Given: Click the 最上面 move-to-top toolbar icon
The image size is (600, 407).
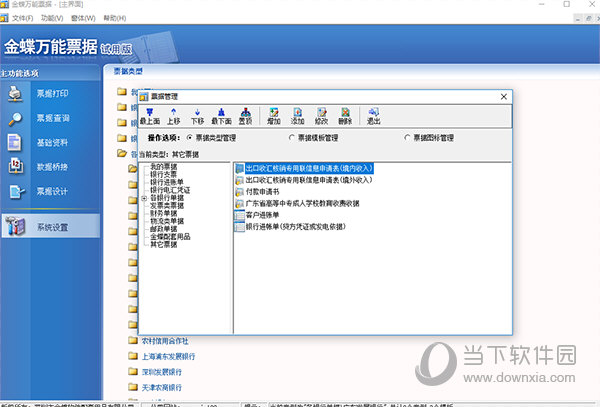Looking at the screenshot, I should [x=150, y=112].
